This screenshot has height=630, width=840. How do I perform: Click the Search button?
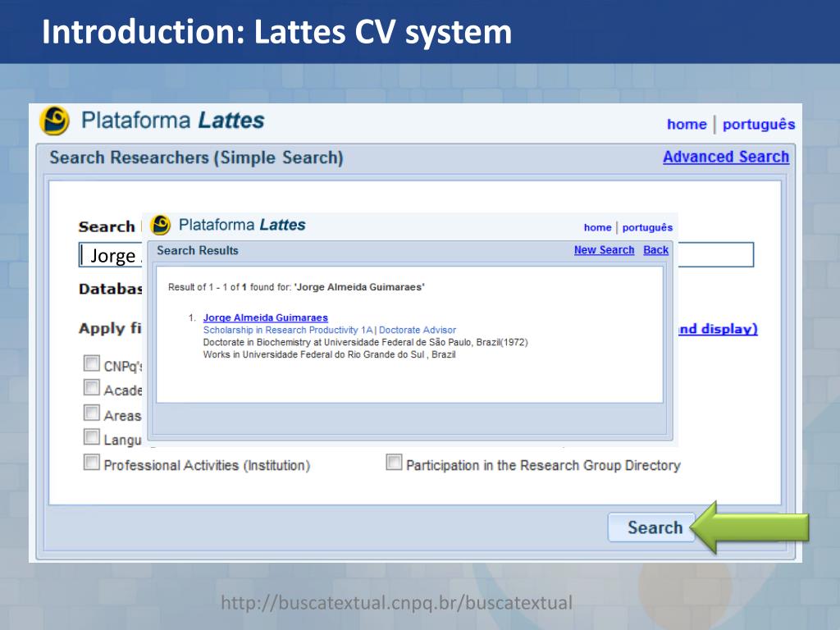coord(652,527)
